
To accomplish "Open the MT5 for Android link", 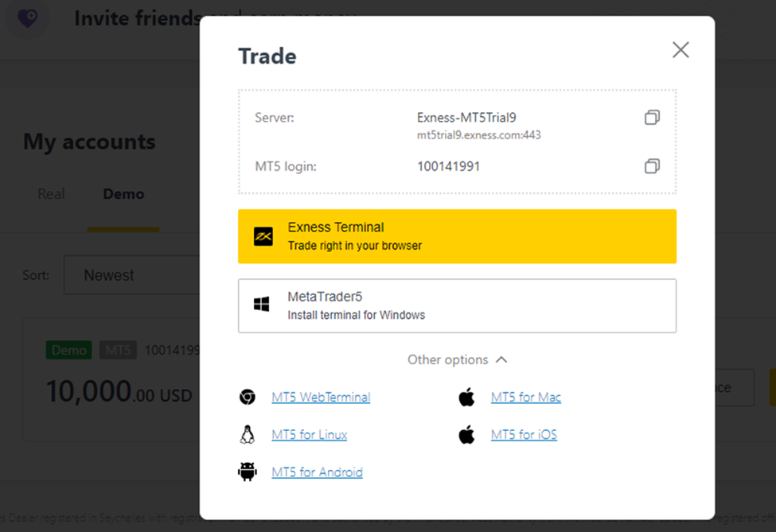I will pyautogui.click(x=318, y=472).
